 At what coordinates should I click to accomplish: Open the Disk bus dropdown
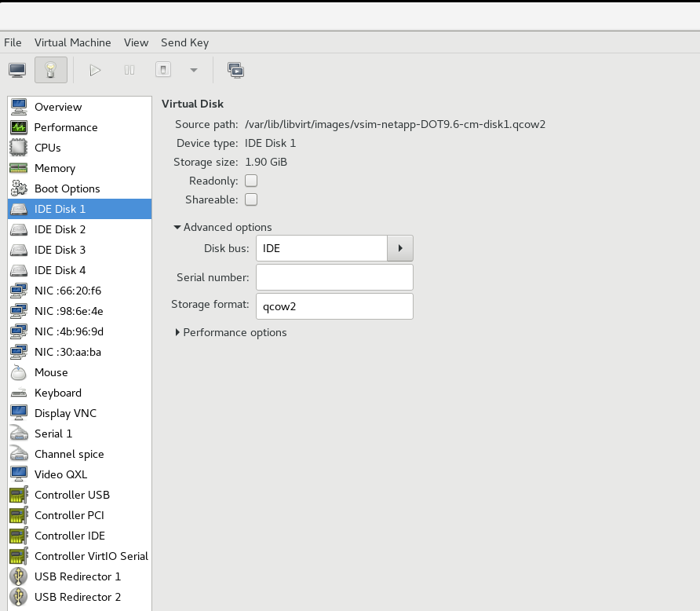[x=399, y=247]
